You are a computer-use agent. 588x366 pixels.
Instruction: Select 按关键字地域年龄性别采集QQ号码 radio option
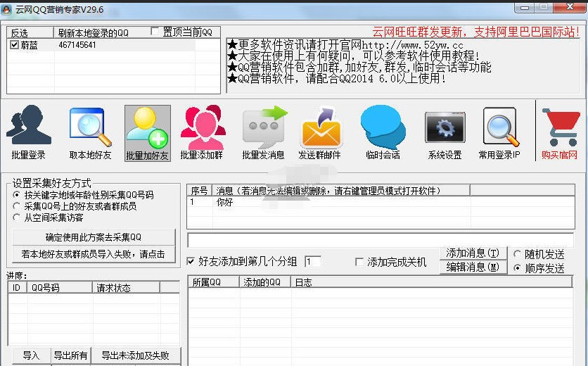click(x=16, y=195)
